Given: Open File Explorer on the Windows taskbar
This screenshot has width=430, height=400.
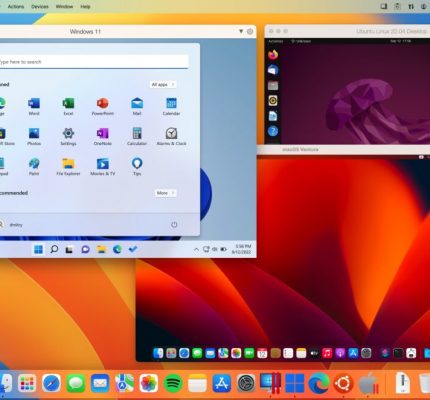Looking at the screenshot, I should [x=101, y=249].
